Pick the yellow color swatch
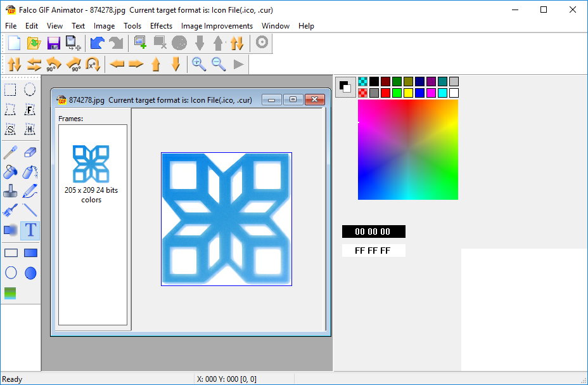This screenshot has height=385, width=588. click(x=408, y=93)
